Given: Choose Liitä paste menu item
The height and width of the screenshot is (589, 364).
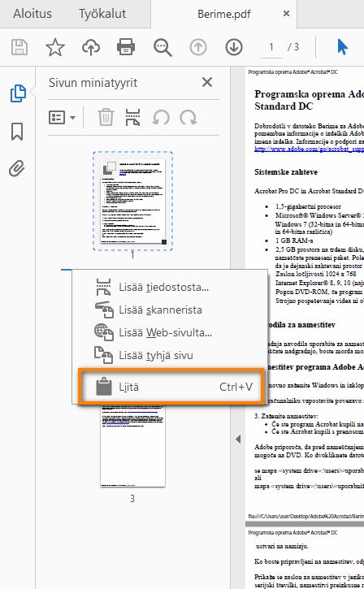Looking at the screenshot, I should pos(171,387).
